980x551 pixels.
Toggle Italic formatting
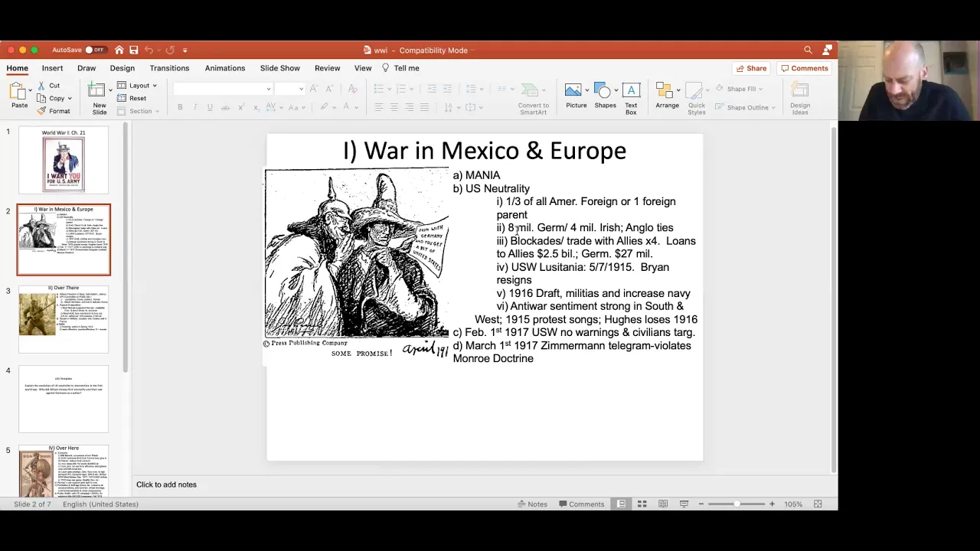coord(195,107)
